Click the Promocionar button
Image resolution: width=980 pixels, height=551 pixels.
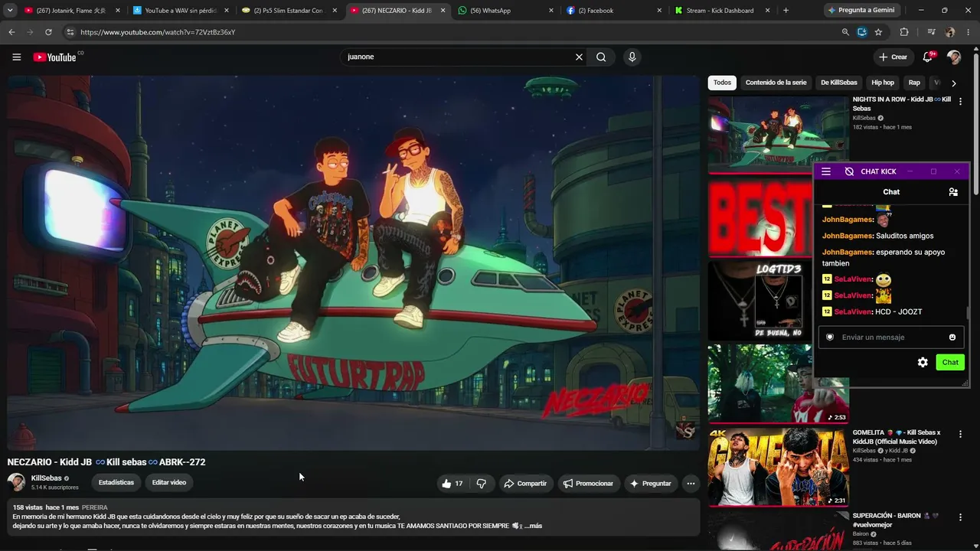pyautogui.click(x=588, y=484)
